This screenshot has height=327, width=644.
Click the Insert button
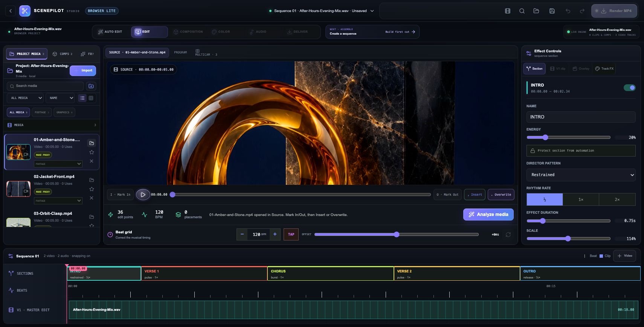click(475, 195)
